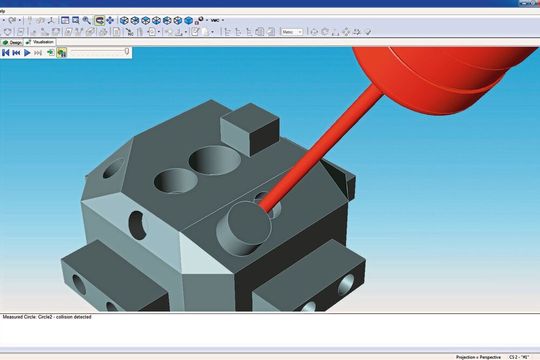540x360 pixels.
Task: Click 'Measured Circle: Circle2 - collision detected' message
Action: tap(47, 317)
